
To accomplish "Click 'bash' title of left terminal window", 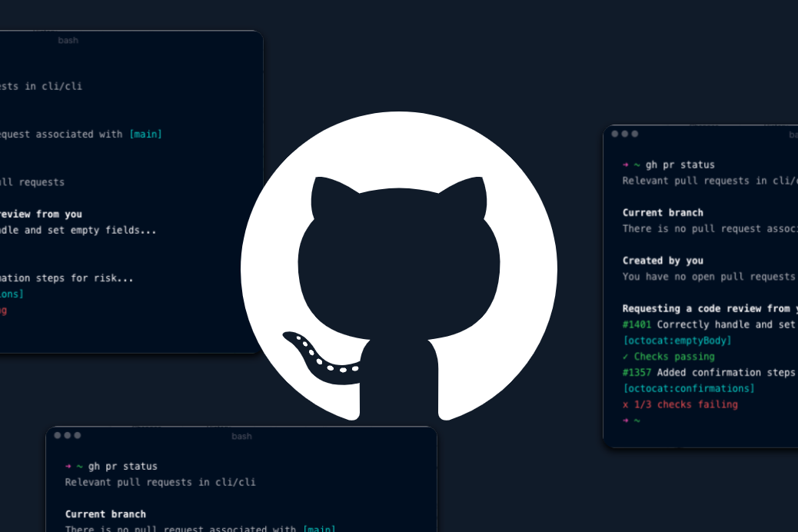I will (68, 40).
